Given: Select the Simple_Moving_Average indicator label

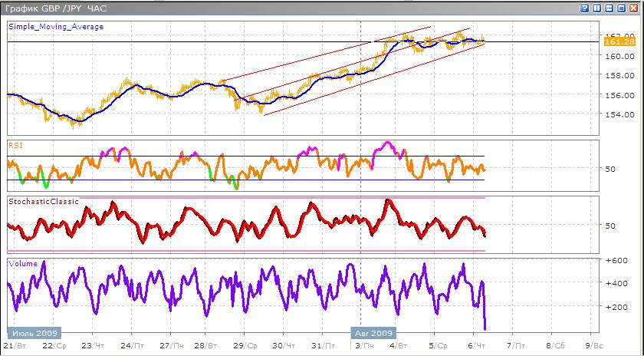Looking at the screenshot, I should click(x=56, y=26).
